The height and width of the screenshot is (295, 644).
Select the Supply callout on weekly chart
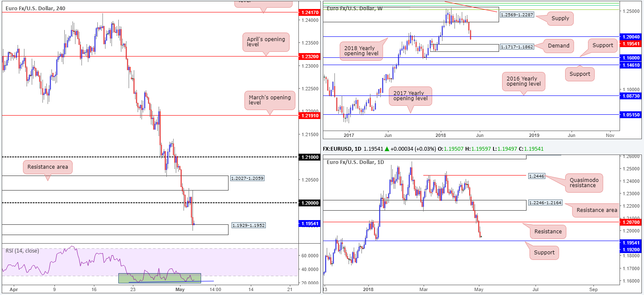click(x=560, y=18)
